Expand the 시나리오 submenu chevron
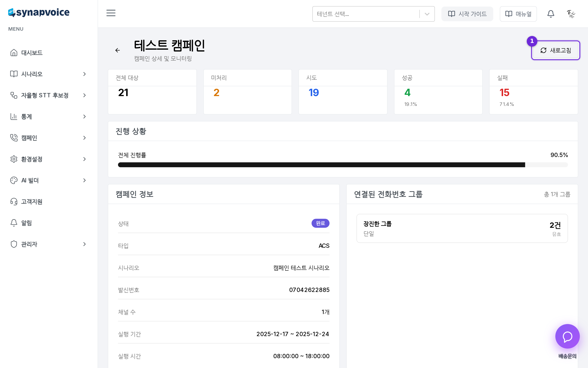This screenshot has width=588, height=368. [84, 74]
